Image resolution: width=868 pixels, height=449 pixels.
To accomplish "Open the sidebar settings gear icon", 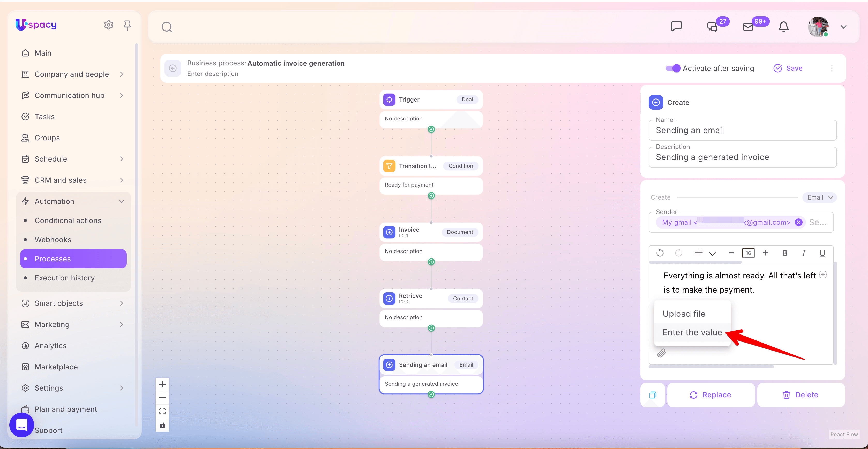I will [x=109, y=25].
